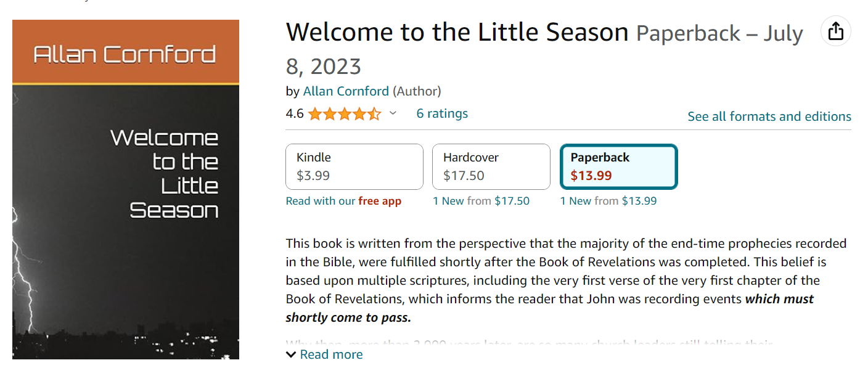Screen dimensions: 868x368
Task: Select the Kindle $3.99 format option
Action: pyautogui.click(x=354, y=166)
